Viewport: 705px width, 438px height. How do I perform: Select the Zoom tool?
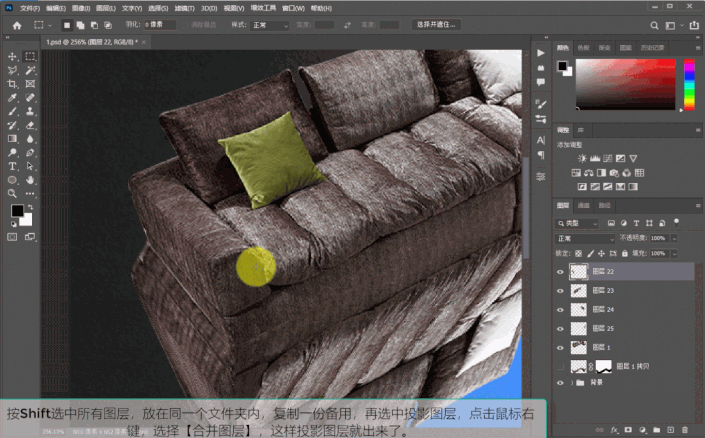tap(12, 194)
